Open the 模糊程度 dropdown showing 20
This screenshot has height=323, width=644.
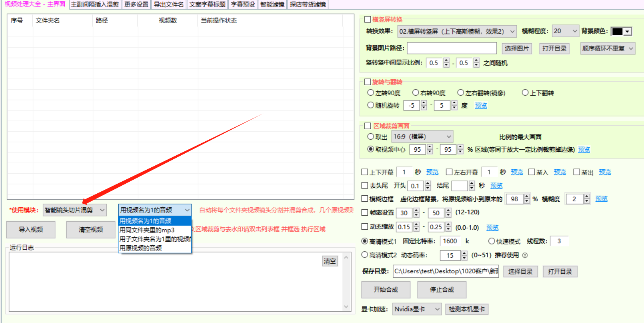click(x=566, y=31)
